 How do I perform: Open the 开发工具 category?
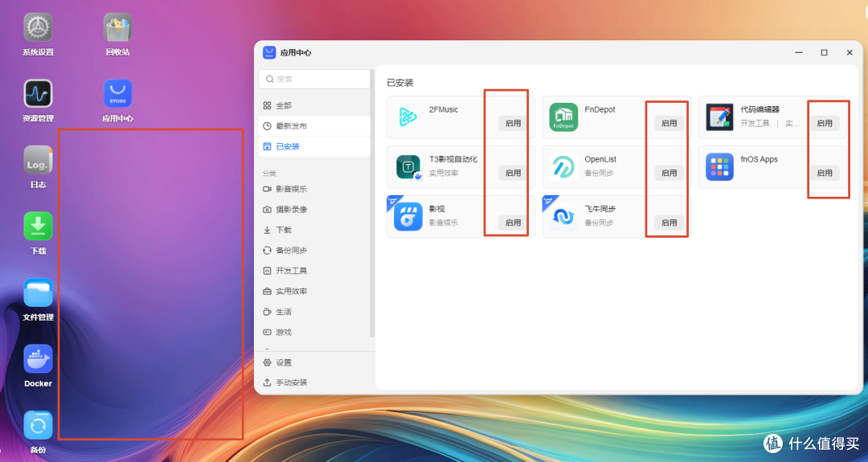tap(314, 271)
